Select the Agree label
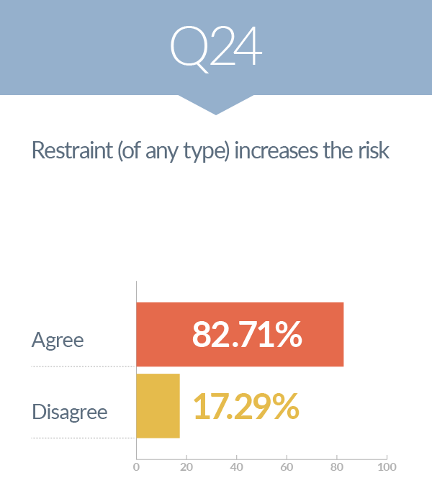 point(58,340)
